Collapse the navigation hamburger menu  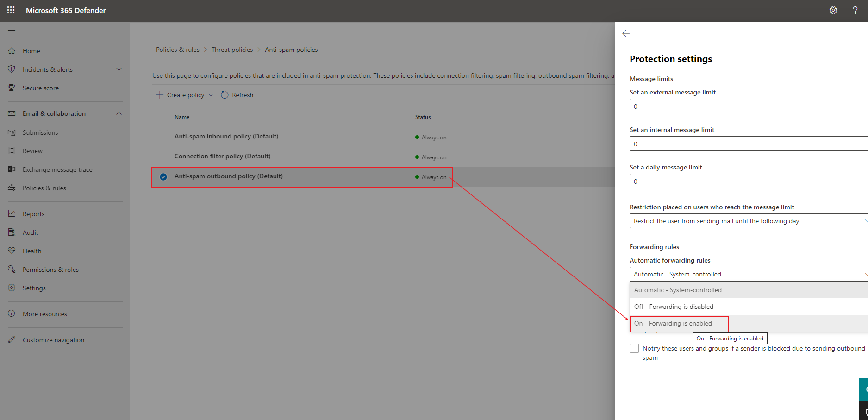(x=12, y=32)
